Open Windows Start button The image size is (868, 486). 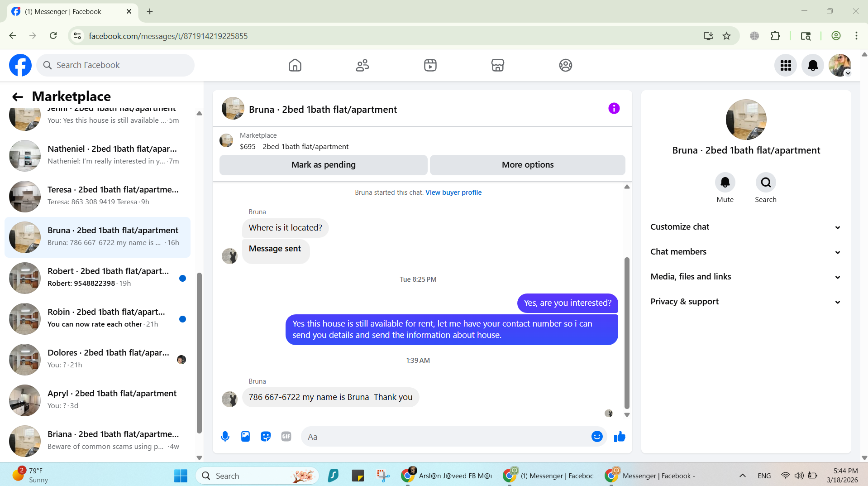coord(181,476)
